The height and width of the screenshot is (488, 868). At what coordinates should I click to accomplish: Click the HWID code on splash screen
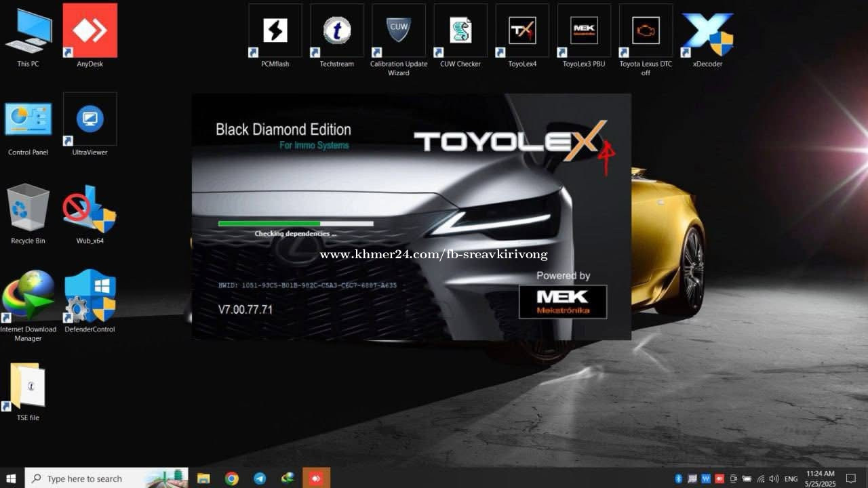pos(307,285)
